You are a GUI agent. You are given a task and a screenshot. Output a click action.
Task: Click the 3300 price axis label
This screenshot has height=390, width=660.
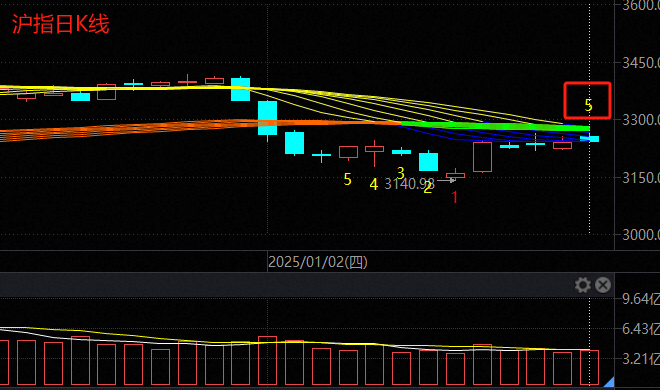coord(641,120)
